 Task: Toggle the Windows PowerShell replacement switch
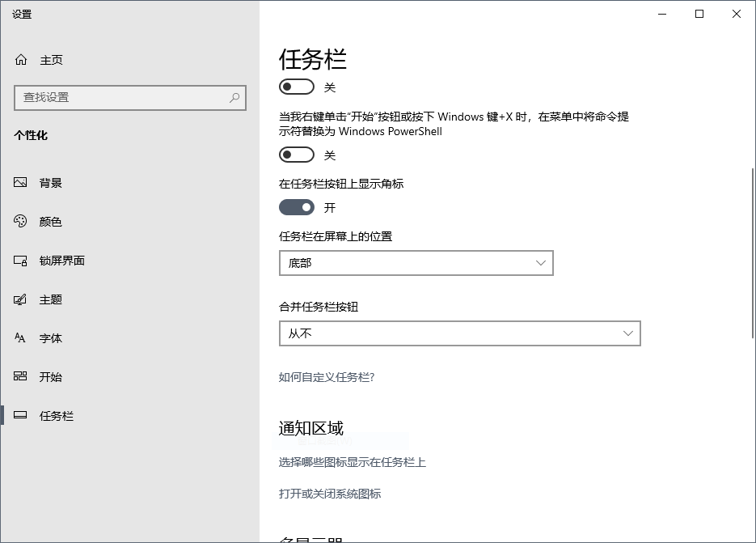coord(296,155)
